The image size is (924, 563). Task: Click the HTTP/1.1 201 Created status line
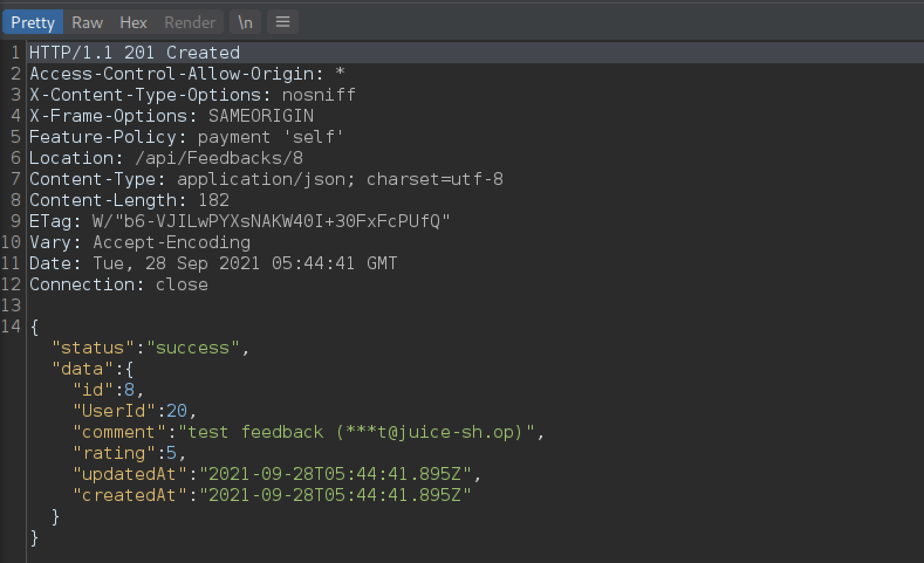pyautogui.click(x=135, y=53)
